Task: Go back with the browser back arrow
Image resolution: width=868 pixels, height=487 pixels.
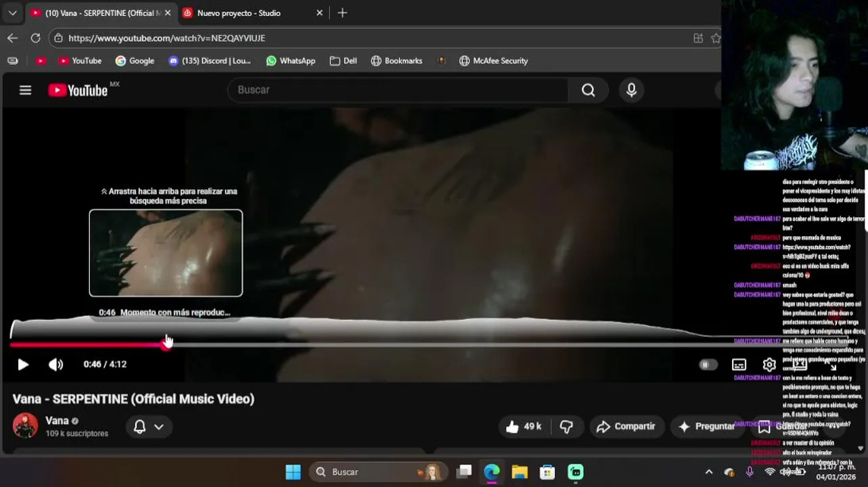Action: click(x=13, y=38)
